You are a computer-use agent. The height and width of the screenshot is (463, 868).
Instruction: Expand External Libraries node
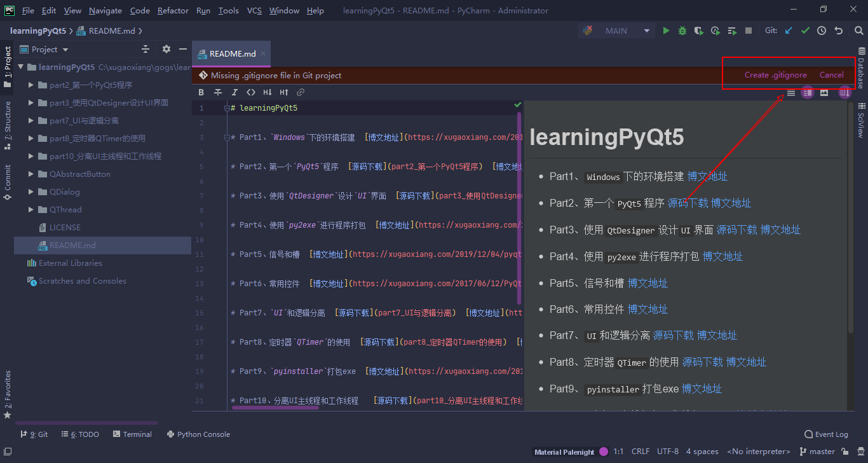click(64, 263)
